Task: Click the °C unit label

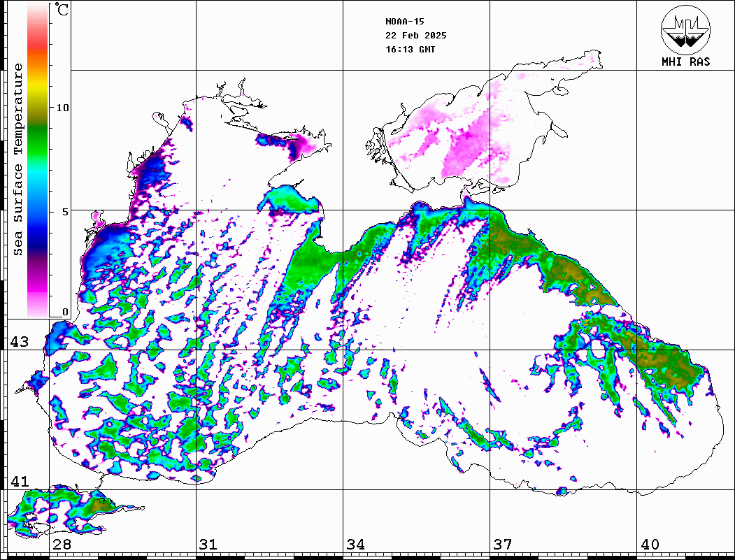Action: tap(62, 10)
